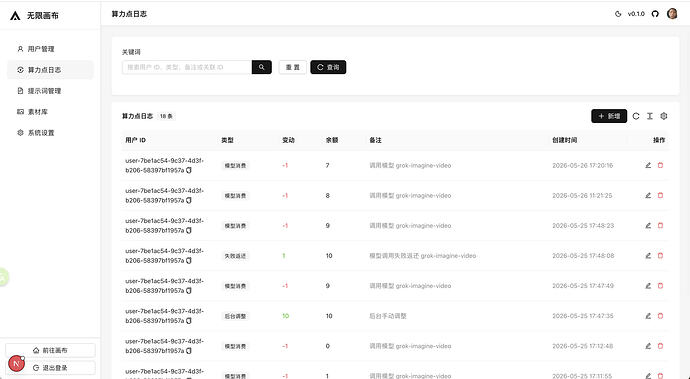Delete the 17:12:48 log row
690x379 pixels.
click(660, 346)
